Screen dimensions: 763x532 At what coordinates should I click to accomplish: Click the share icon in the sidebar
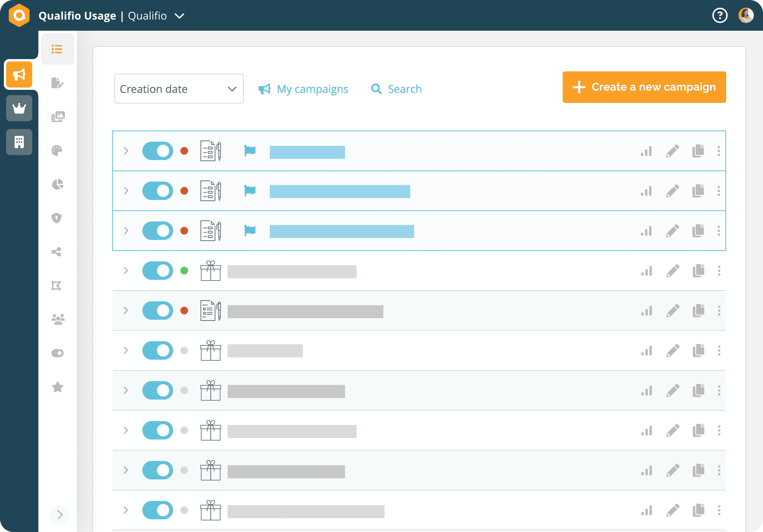[57, 252]
